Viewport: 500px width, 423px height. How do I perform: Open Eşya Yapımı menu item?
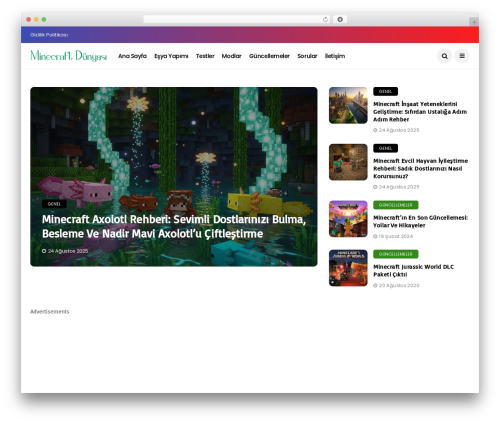[171, 56]
